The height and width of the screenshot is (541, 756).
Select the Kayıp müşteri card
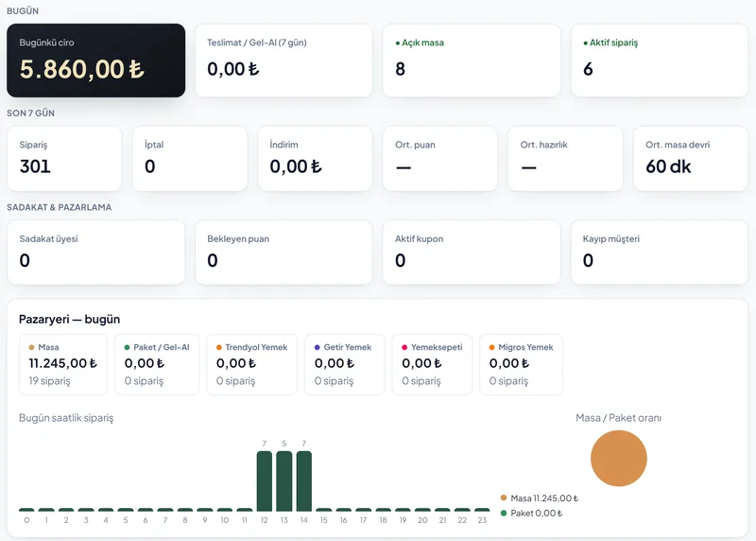tap(659, 253)
